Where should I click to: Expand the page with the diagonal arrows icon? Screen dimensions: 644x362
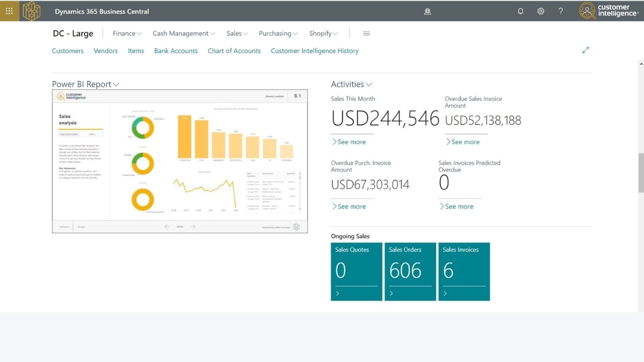click(x=586, y=50)
